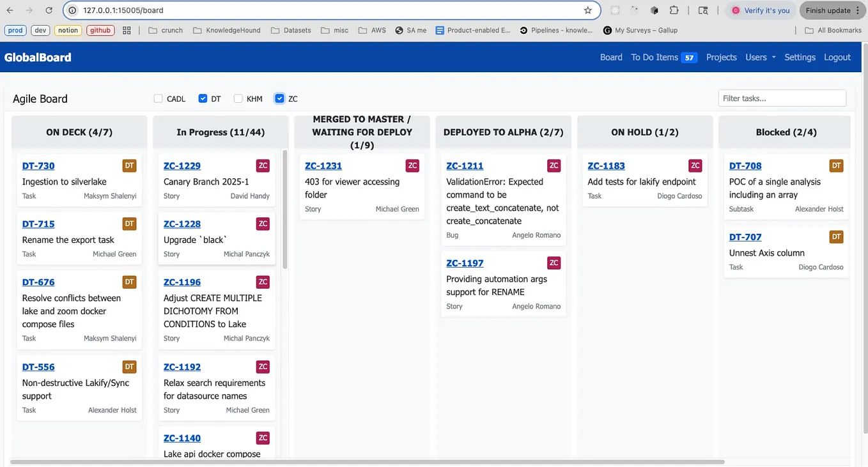Click the ZC badge on ZC-1229 card

[263, 165]
